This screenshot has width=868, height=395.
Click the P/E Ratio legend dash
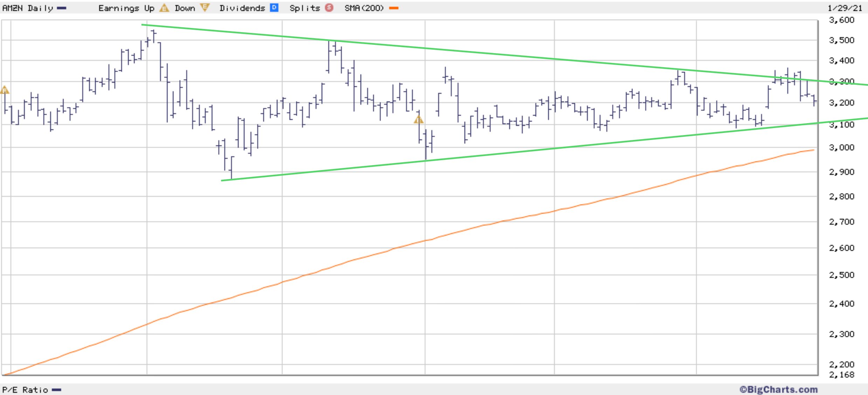coord(56,390)
